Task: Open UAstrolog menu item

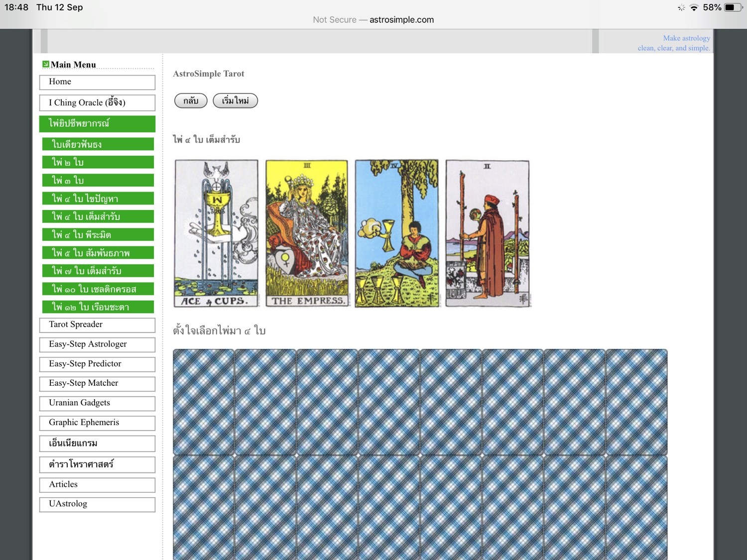Action: tap(97, 504)
